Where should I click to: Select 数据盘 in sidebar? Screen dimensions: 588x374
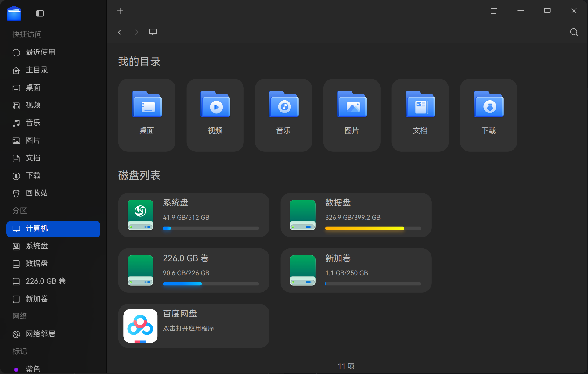point(53,264)
